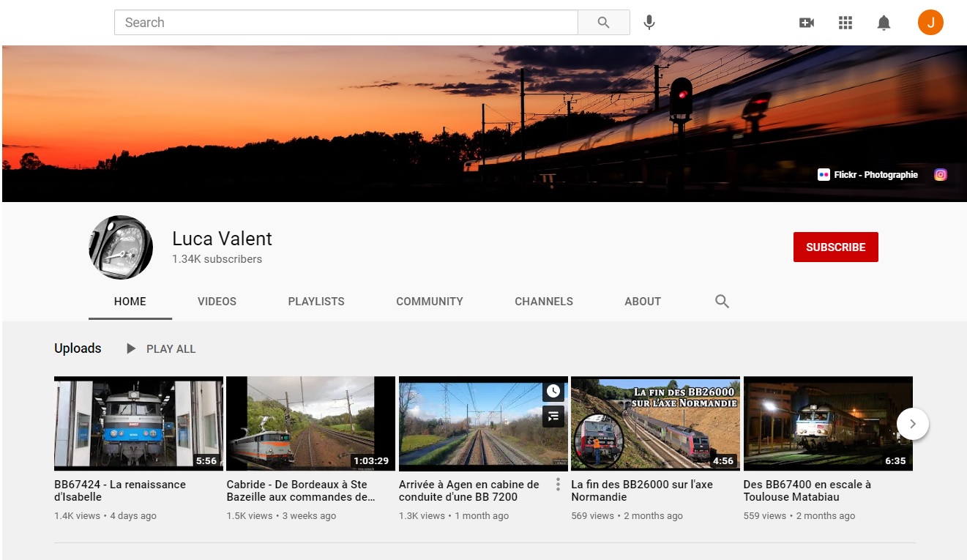Click title La fin des BB26000 sur l'axe Normandie

642,490
